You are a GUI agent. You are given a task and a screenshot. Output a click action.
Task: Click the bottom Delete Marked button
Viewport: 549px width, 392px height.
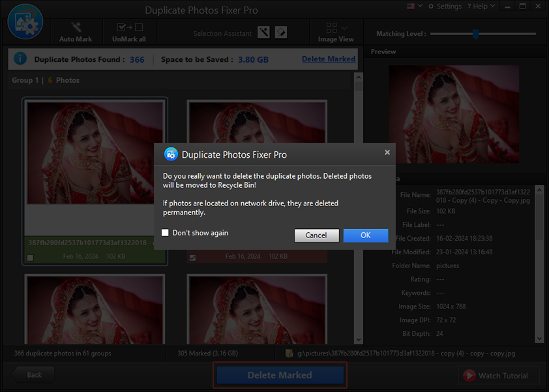coord(280,375)
